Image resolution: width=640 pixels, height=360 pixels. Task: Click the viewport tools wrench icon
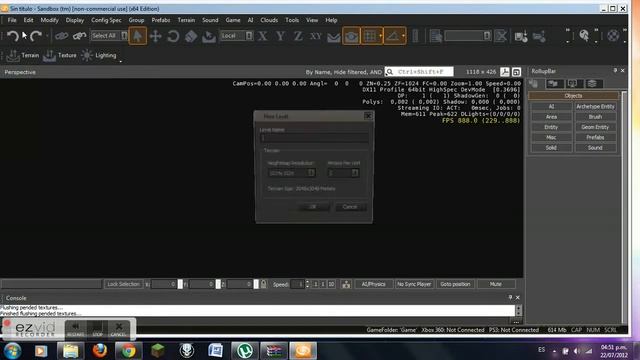coord(505,72)
